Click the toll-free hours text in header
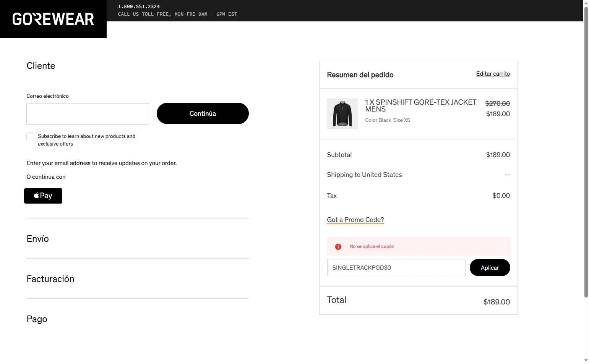Image resolution: width=589 pixels, height=364 pixels. (177, 14)
